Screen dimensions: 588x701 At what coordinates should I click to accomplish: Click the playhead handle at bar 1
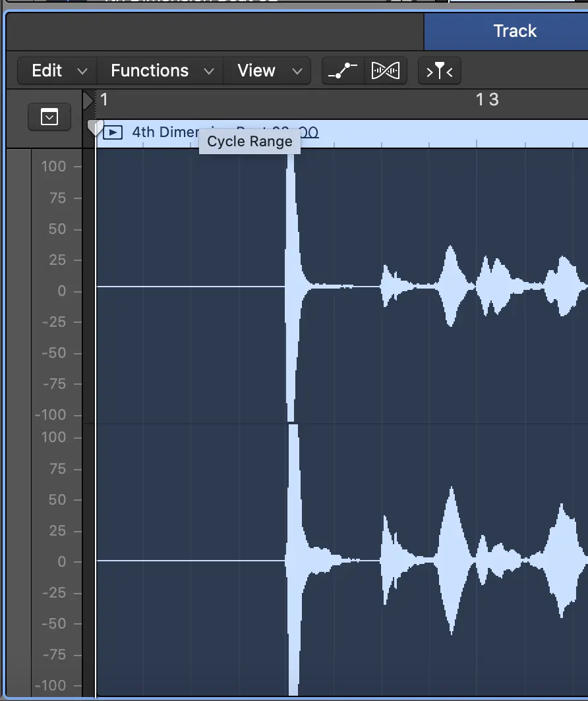(x=96, y=126)
